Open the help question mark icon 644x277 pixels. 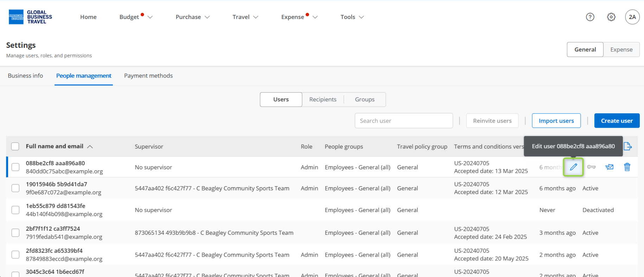(590, 17)
